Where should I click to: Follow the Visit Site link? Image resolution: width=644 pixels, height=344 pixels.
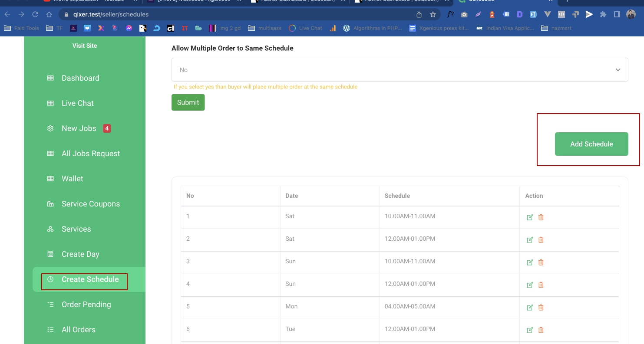85,46
